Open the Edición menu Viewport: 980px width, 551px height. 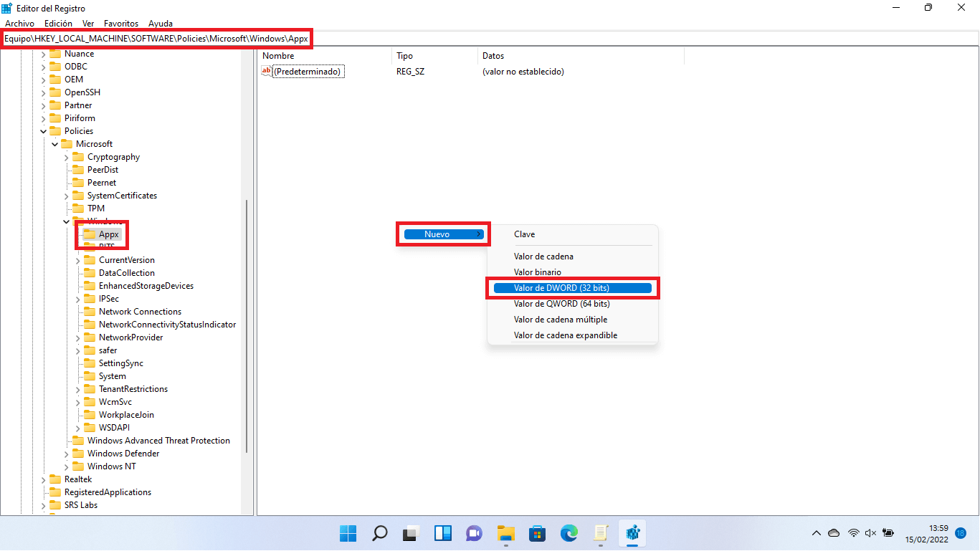pos(58,24)
